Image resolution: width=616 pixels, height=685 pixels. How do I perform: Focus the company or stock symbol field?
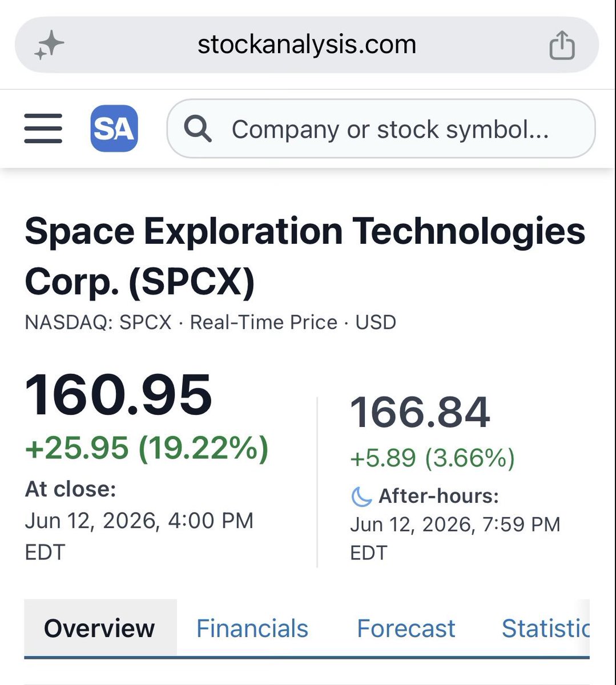381,129
